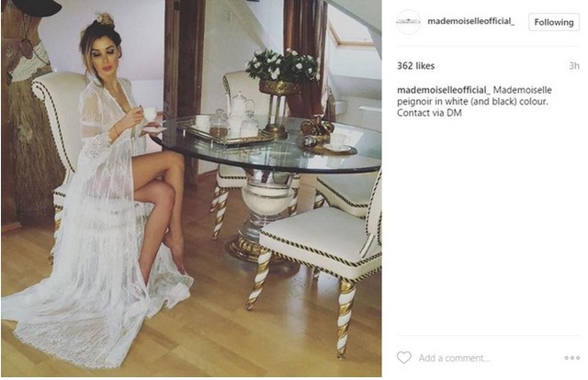Open the 3h timestamp permalink
The image size is (588, 380).
574,66
